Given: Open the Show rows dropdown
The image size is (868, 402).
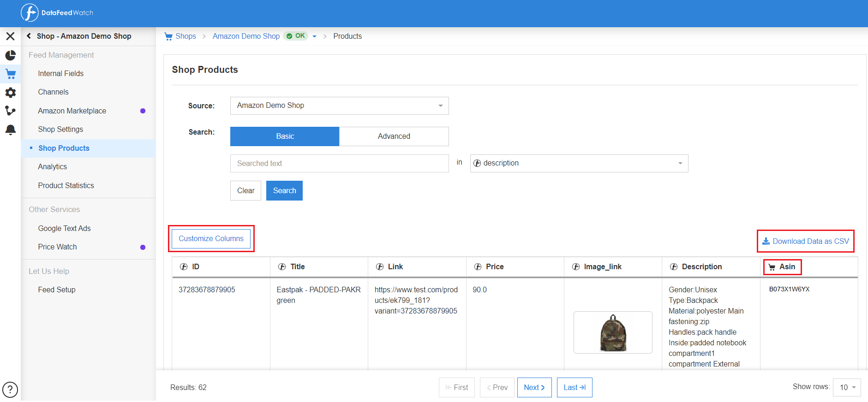Looking at the screenshot, I should pos(847,387).
